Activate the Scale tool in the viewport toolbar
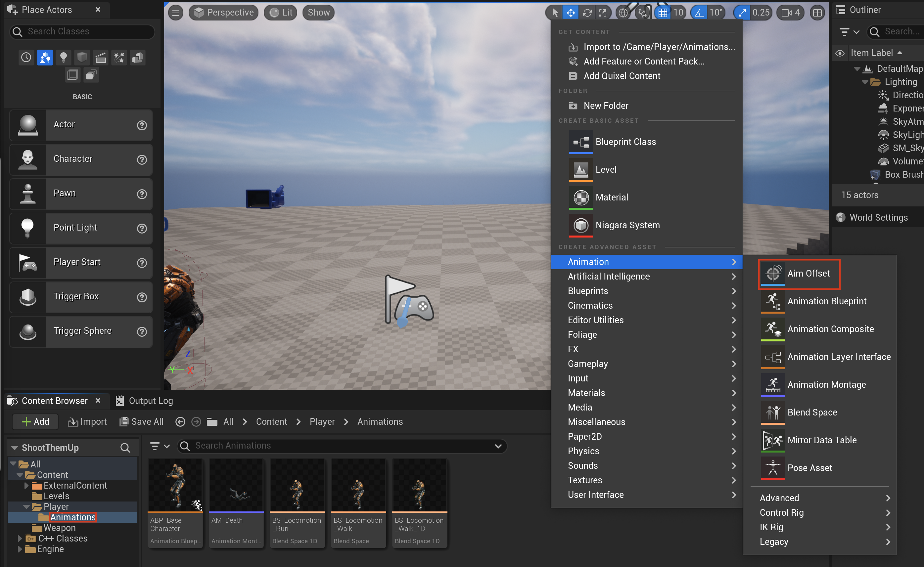Screen dimensions: 924x567 [603, 12]
